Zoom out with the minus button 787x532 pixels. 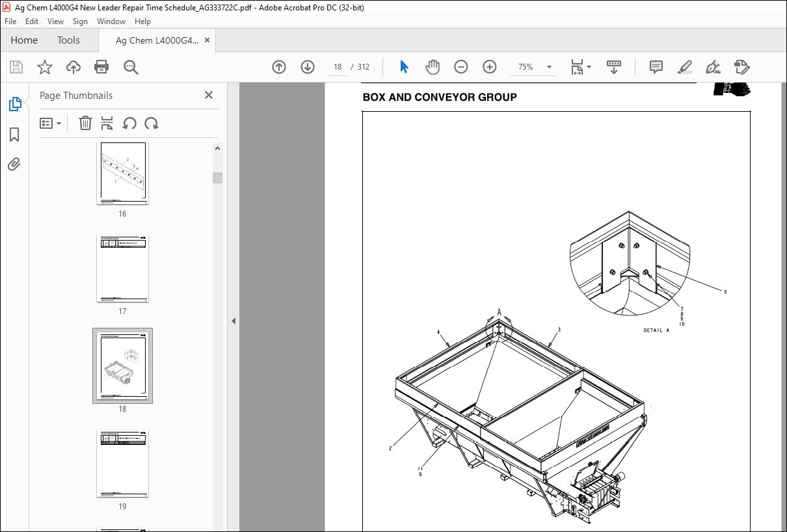click(x=461, y=67)
